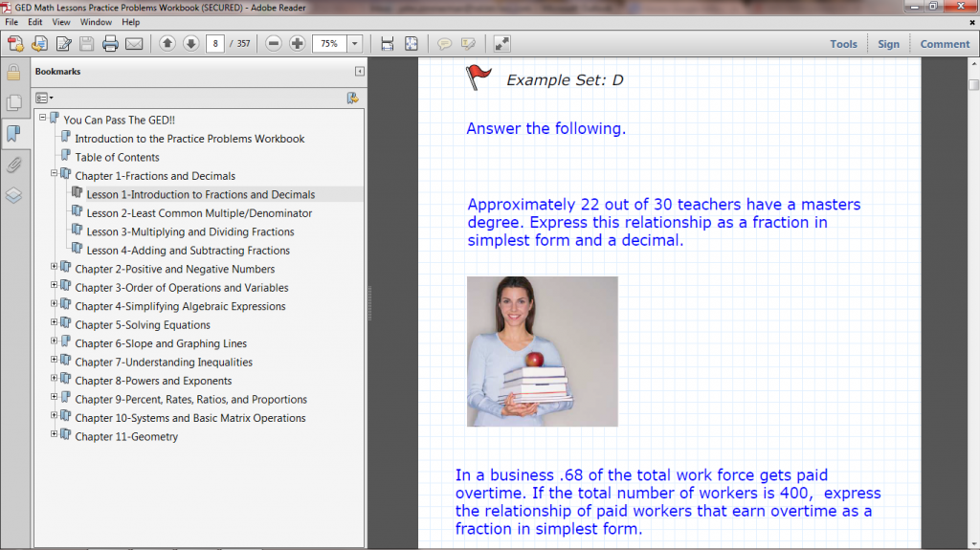Switch to read mode full screen icon

pos(501,44)
